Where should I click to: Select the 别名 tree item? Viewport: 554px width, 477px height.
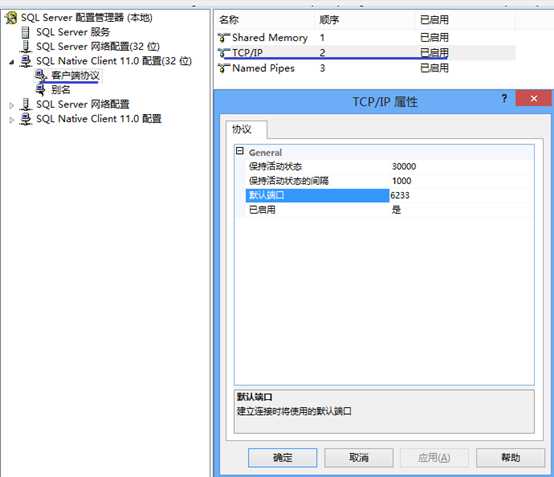[61, 90]
